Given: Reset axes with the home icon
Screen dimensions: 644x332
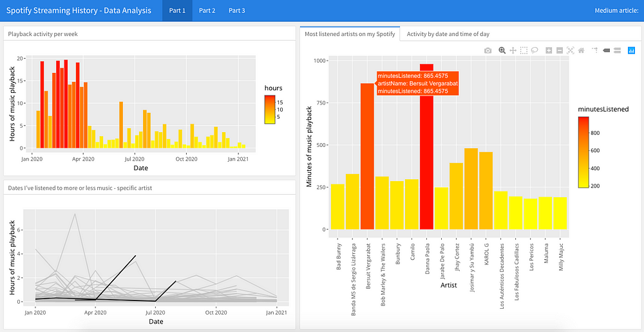Looking at the screenshot, I should click(581, 50).
